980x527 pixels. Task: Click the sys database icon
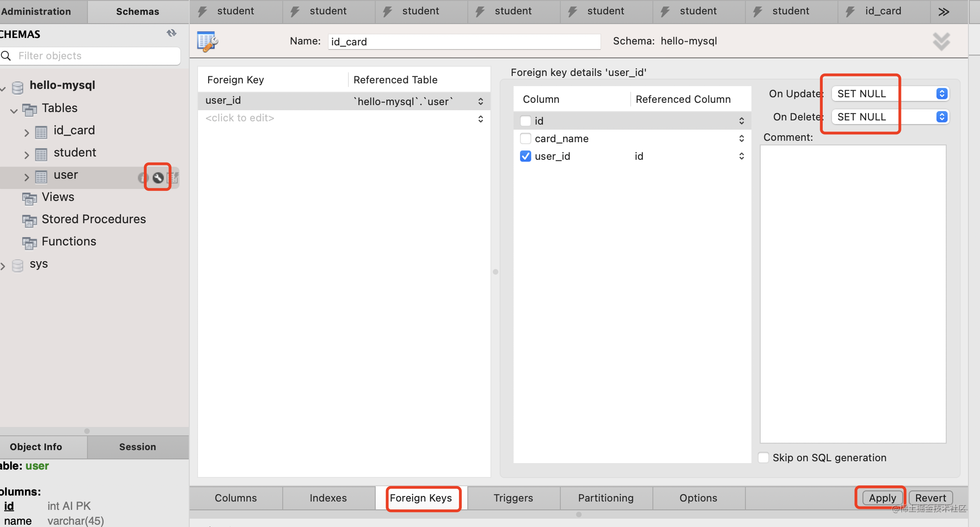coord(18,265)
